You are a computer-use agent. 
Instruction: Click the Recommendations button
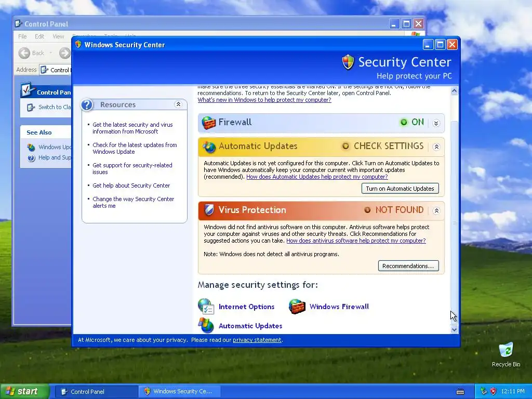coord(408,266)
